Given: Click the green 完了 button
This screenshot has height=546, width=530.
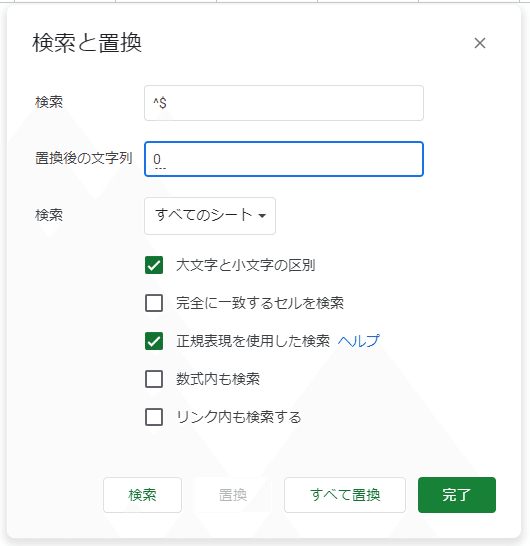Looking at the screenshot, I should (x=457, y=495).
